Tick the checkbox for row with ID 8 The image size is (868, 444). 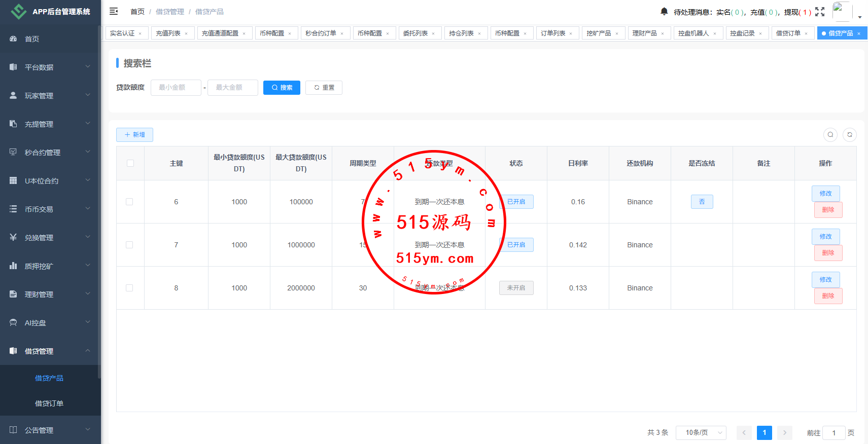[129, 288]
